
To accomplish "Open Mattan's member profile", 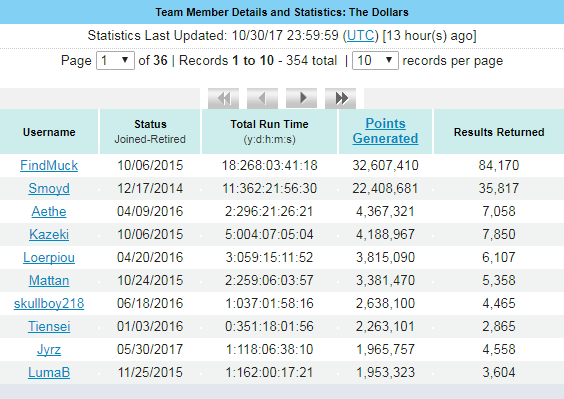I will [x=49, y=281].
